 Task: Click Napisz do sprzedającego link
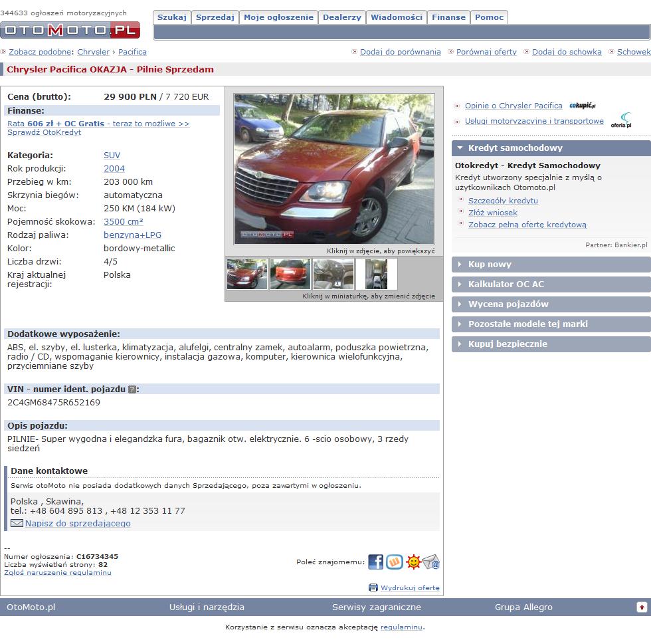coord(78,524)
